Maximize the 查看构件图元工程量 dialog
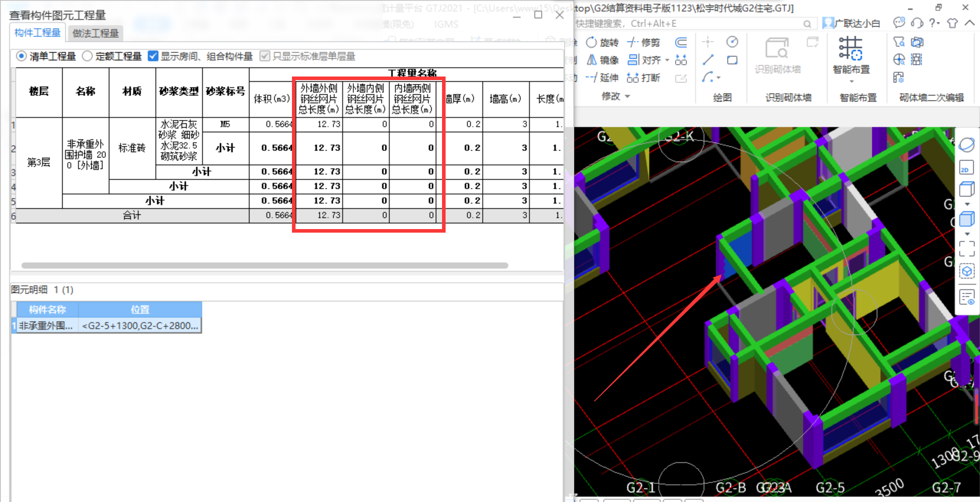The width and height of the screenshot is (980, 502). (538, 15)
